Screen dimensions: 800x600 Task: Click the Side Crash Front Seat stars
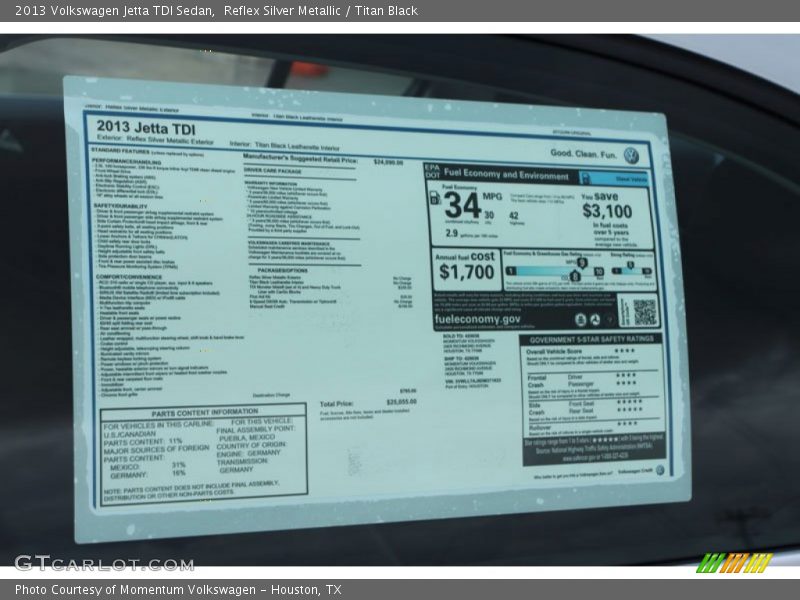630,402
